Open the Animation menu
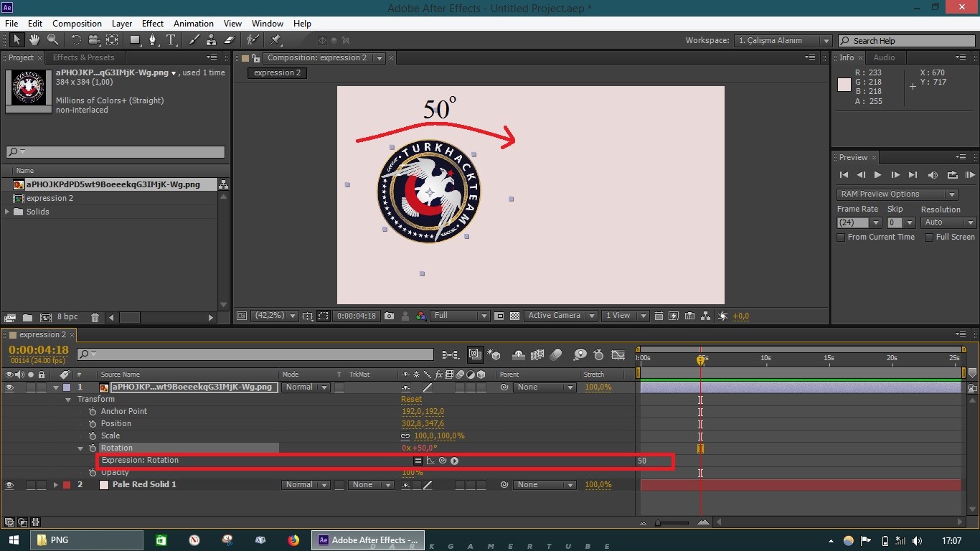The width and height of the screenshot is (980, 551). 194,24
